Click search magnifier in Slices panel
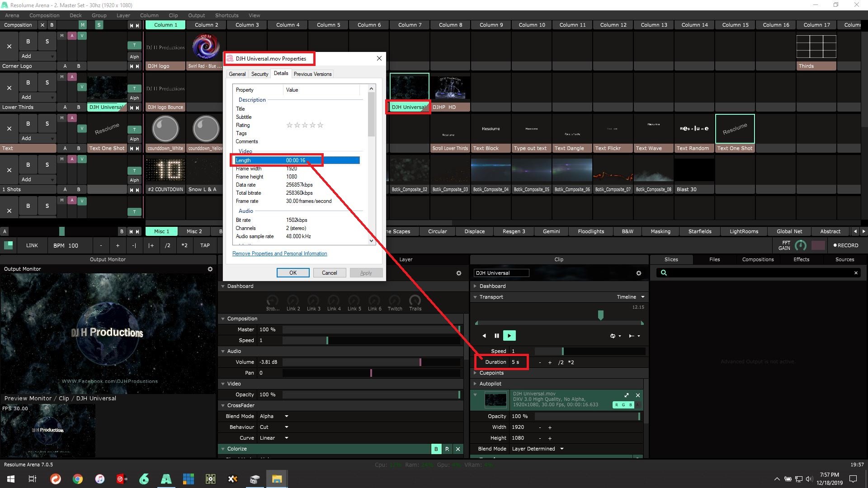Screen dimensions: 868x488 [664, 272]
